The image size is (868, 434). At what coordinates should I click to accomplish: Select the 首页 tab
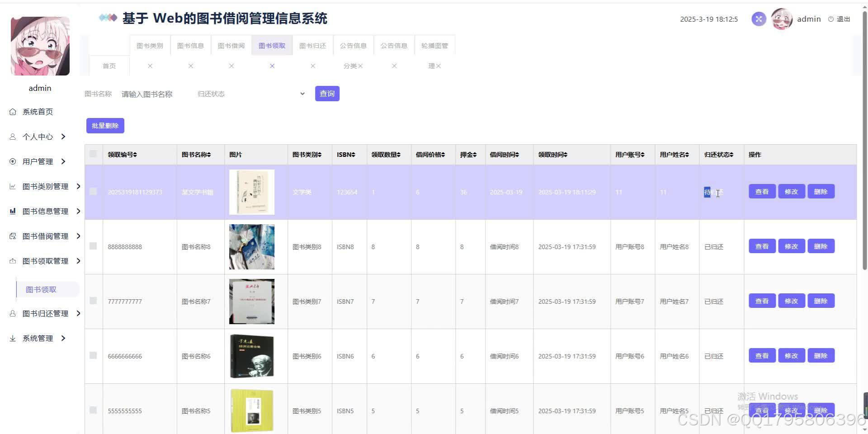coord(108,66)
